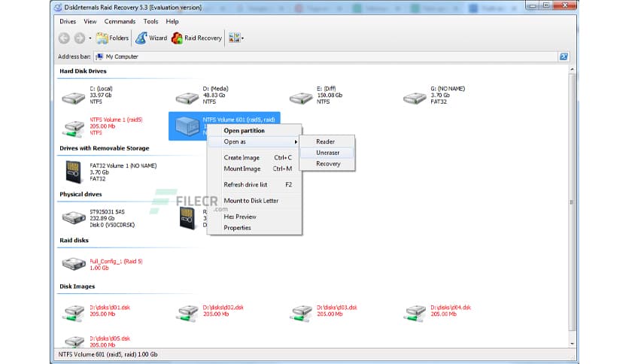The height and width of the screenshot is (364, 629).
Task: Select the FAT32 Volume 1 card icon
Action: coord(74,172)
